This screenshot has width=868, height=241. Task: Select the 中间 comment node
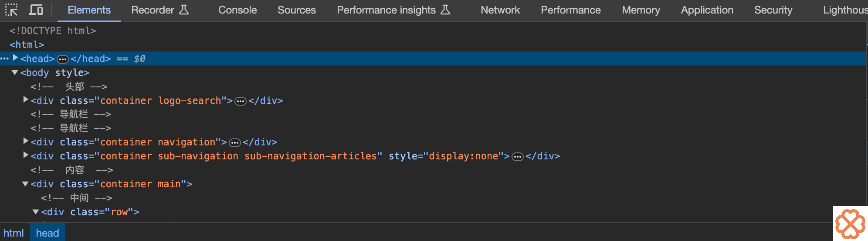coord(77,198)
